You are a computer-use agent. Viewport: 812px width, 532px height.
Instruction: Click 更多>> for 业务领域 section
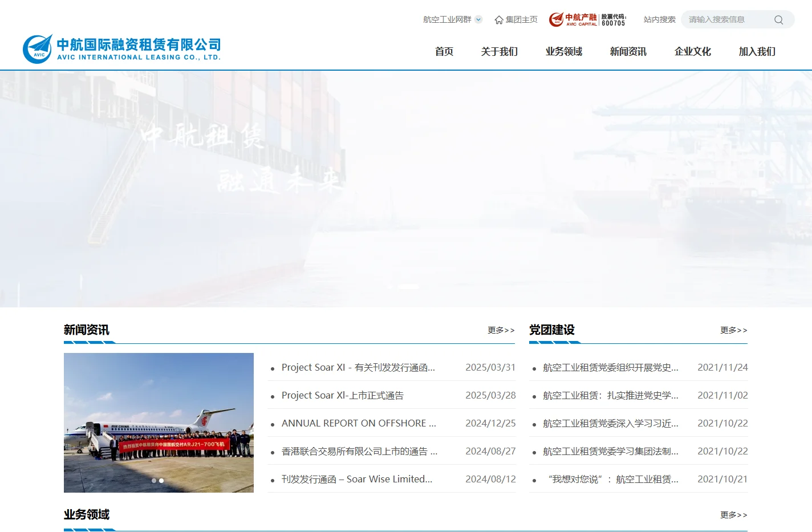coord(734,515)
